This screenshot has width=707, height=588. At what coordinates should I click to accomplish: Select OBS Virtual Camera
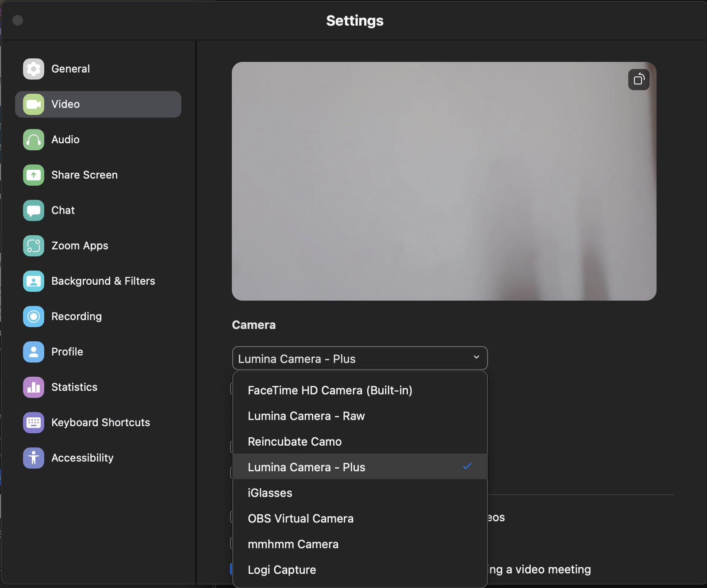pos(360,519)
